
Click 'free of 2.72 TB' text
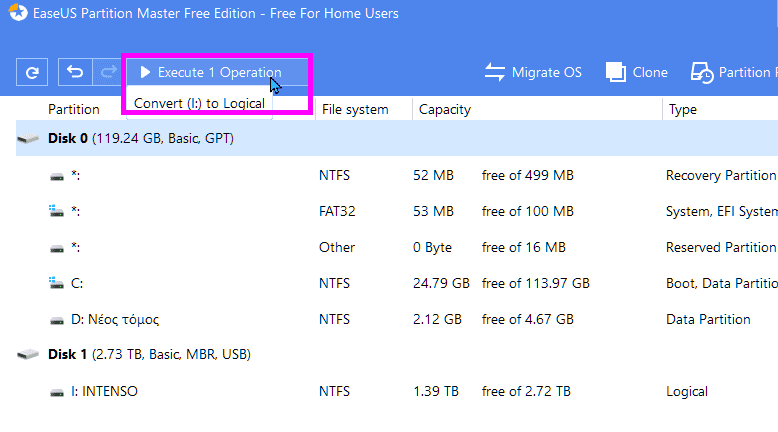point(526,391)
